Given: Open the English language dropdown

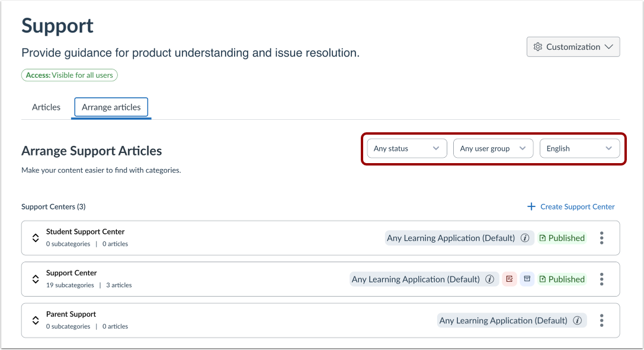Looking at the screenshot, I should [x=579, y=148].
